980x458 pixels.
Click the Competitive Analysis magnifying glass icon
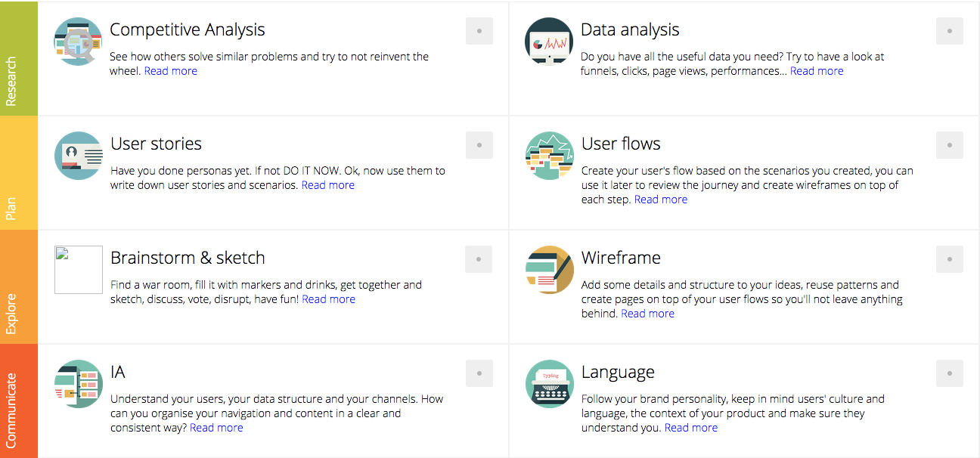[x=77, y=41]
